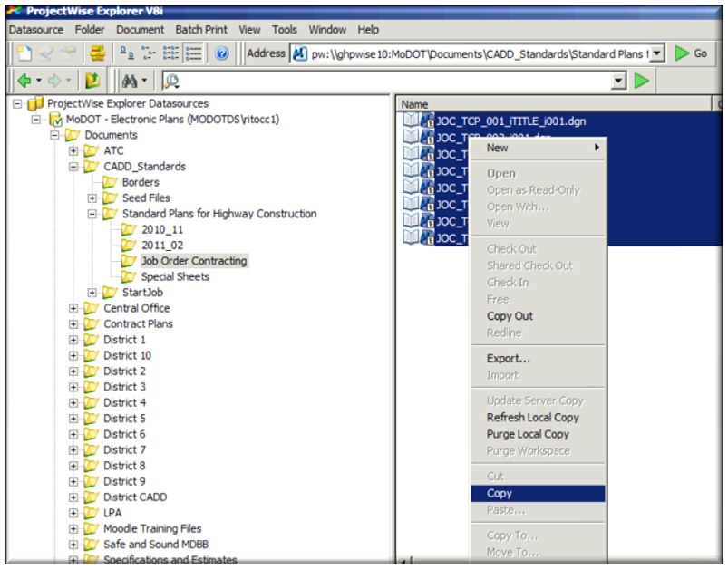Click the 2011_02 folder icon

tap(128, 245)
